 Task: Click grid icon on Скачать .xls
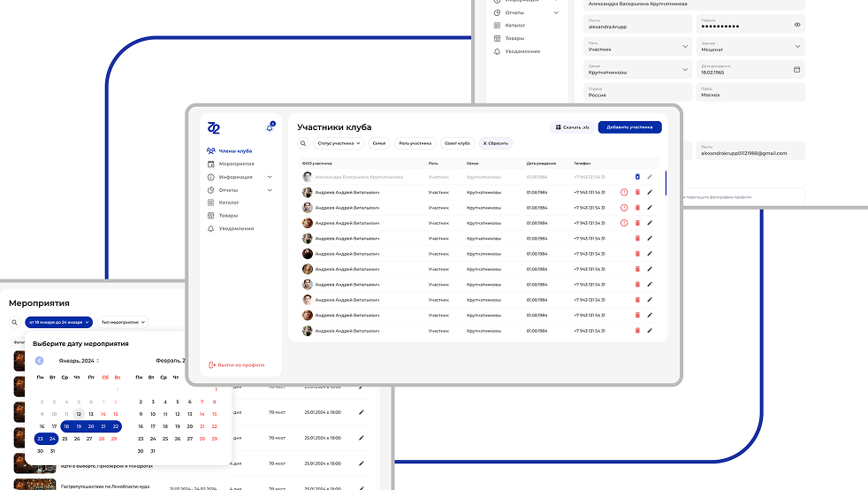[559, 127]
